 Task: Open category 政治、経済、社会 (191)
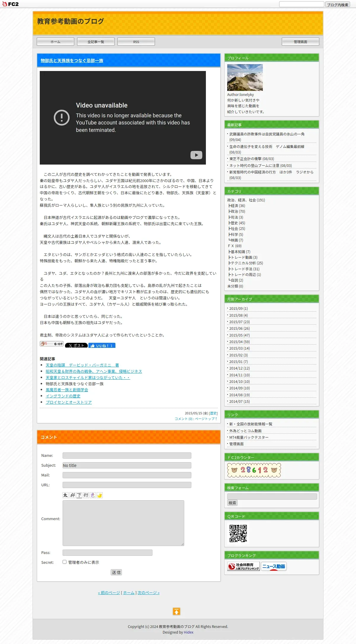pyautogui.click(x=246, y=200)
